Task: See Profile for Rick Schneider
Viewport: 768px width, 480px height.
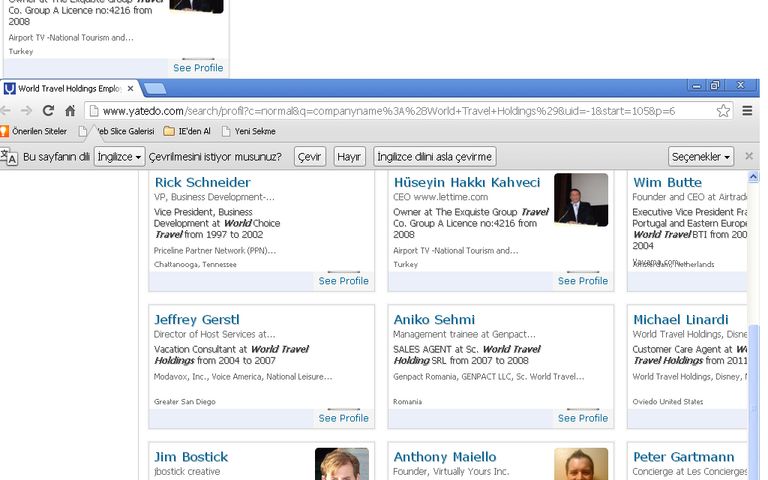Action: pyautogui.click(x=343, y=281)
